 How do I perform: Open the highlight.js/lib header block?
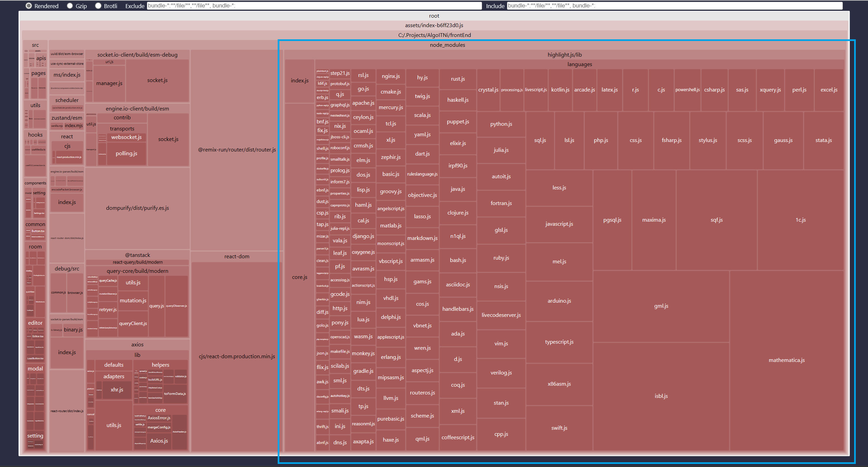[x=564, y=55]
